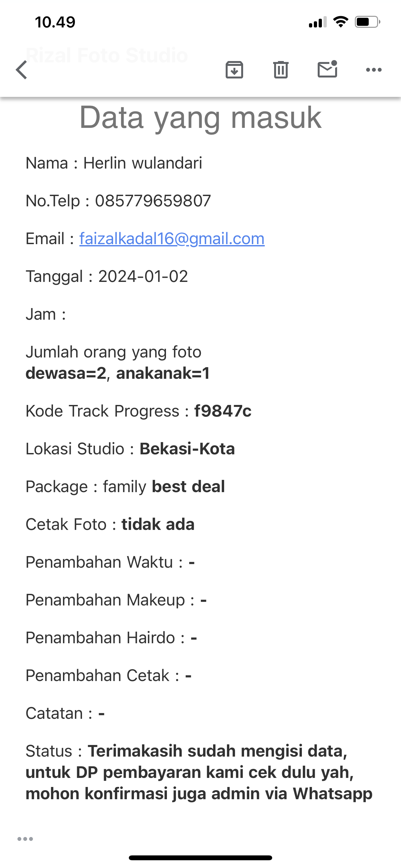Tap the 10.49 clock in status bar
401x868 pixels.
pyautogui.click(x=55, y=22)
